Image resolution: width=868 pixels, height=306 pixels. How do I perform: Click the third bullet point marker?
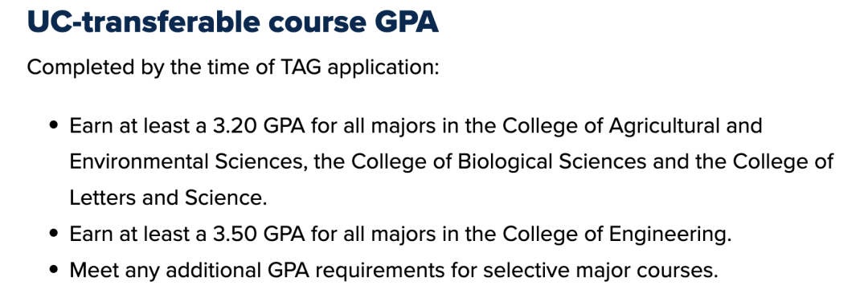(53, 271)
